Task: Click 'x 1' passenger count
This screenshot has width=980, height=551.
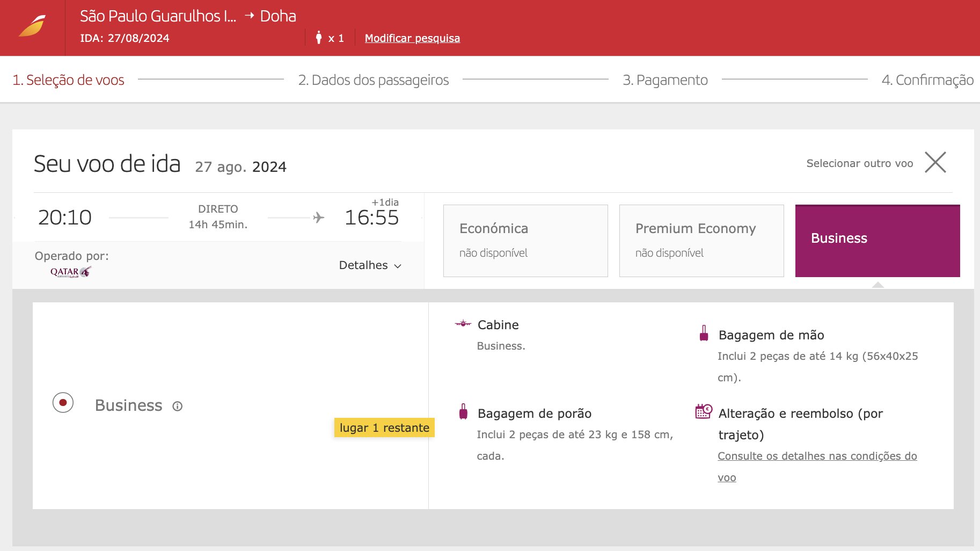Action: pos(336,38)
